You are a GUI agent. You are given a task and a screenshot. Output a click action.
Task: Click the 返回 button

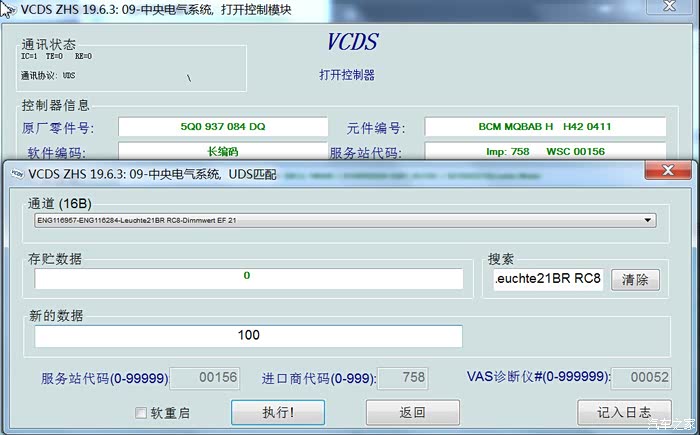[x=412, y=412]
